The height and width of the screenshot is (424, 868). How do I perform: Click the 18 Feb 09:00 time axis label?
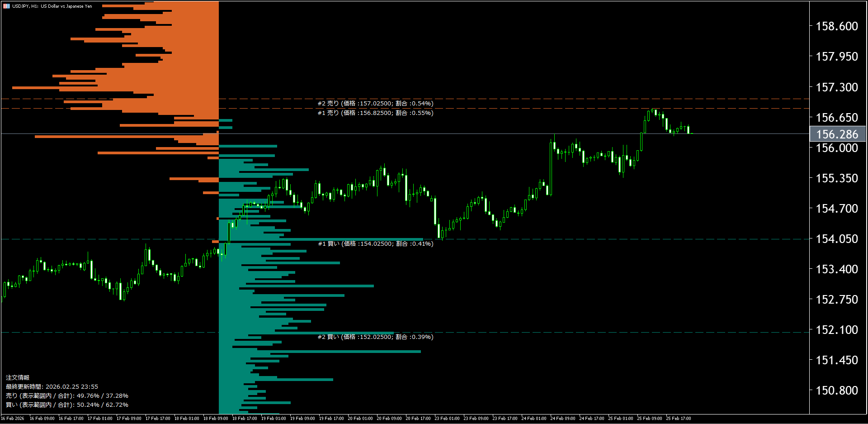pos(216,419)
